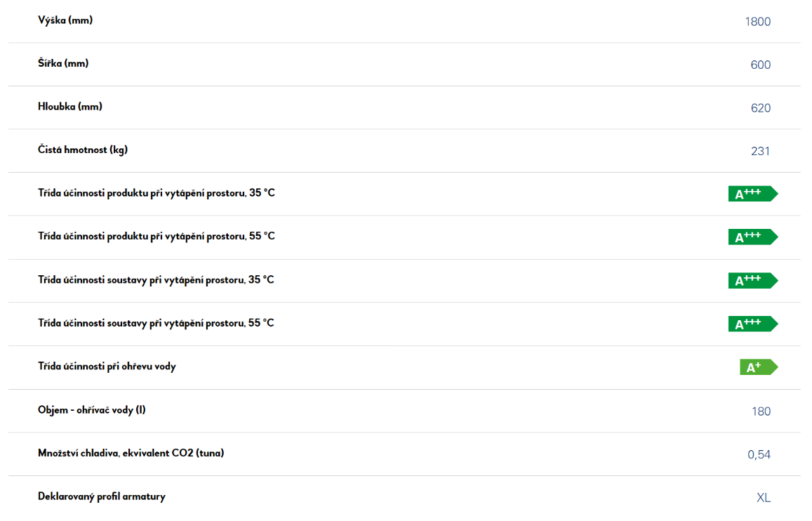Select the weight value 231
812x521 pixels.
click(x=760, y=151)
